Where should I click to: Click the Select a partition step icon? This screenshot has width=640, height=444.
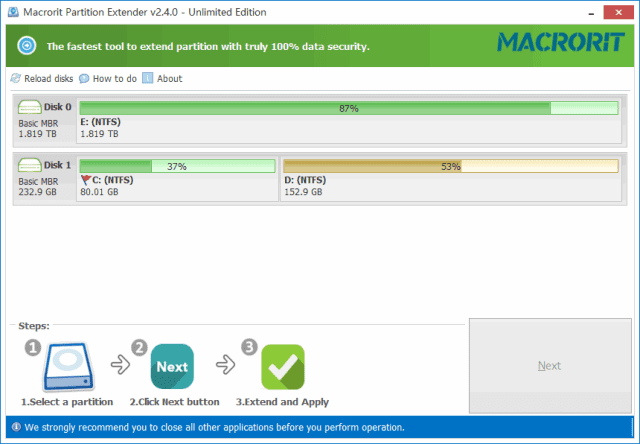point(66,366)
